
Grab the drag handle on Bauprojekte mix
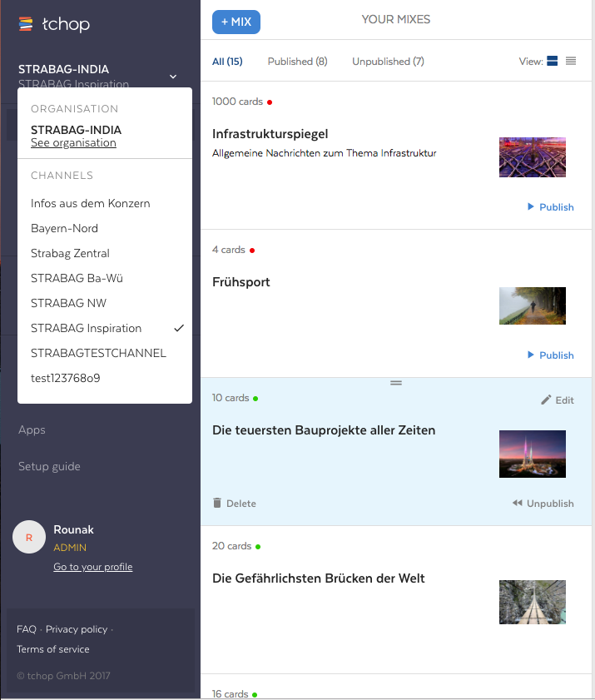(x=396, y=383)
